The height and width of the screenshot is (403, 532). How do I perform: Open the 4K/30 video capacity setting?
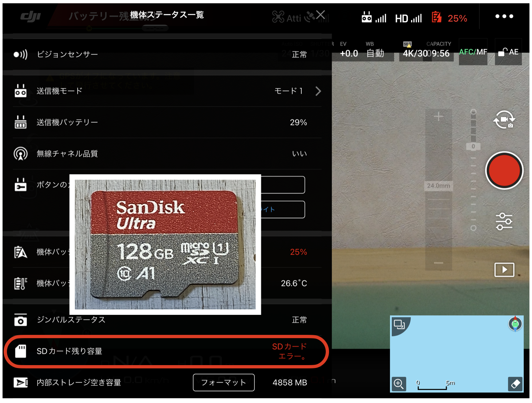coord(426,53)
